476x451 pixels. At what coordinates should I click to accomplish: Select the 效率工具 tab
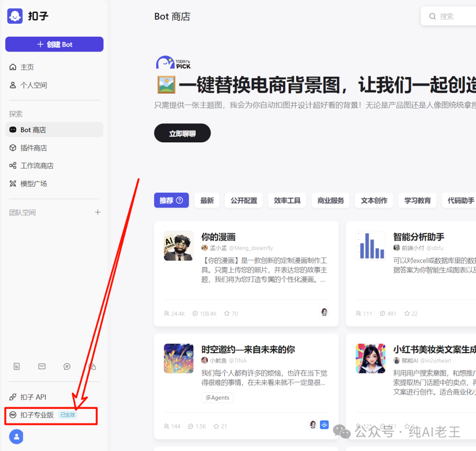pos(287,201)
